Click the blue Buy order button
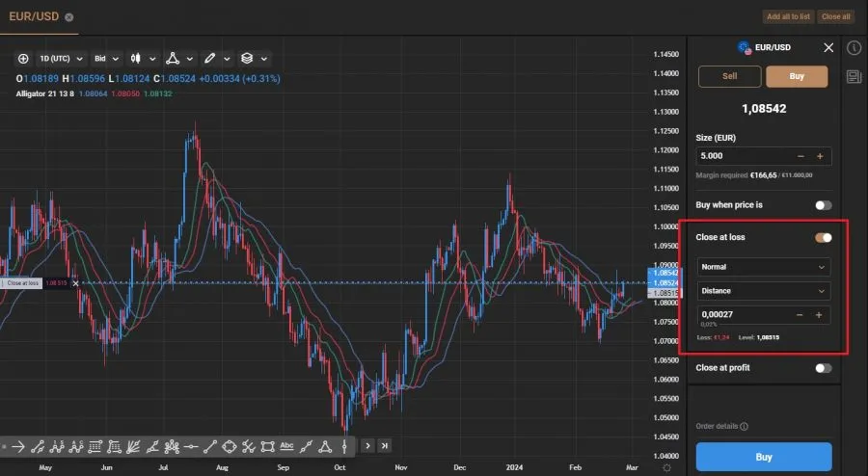This screenshot has width=868, height=476. coord(764,457)
